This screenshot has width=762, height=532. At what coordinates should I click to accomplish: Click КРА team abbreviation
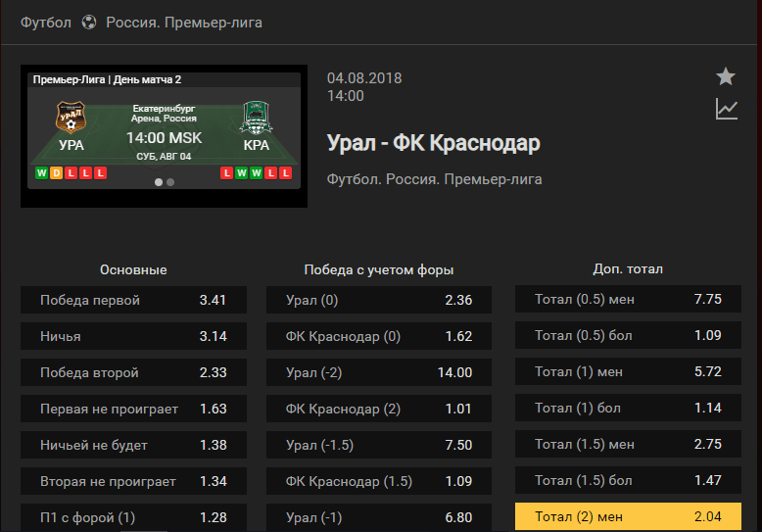[256, 145]
